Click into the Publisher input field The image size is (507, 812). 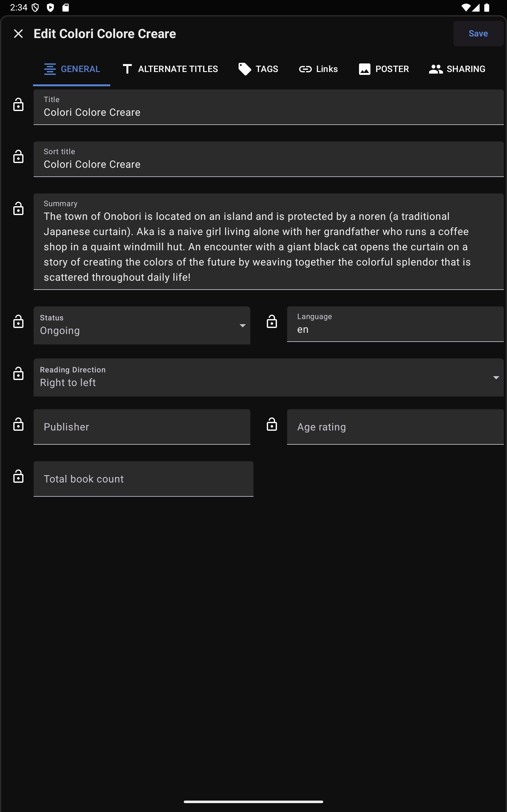pyautogui.click(x=142, y=427)
